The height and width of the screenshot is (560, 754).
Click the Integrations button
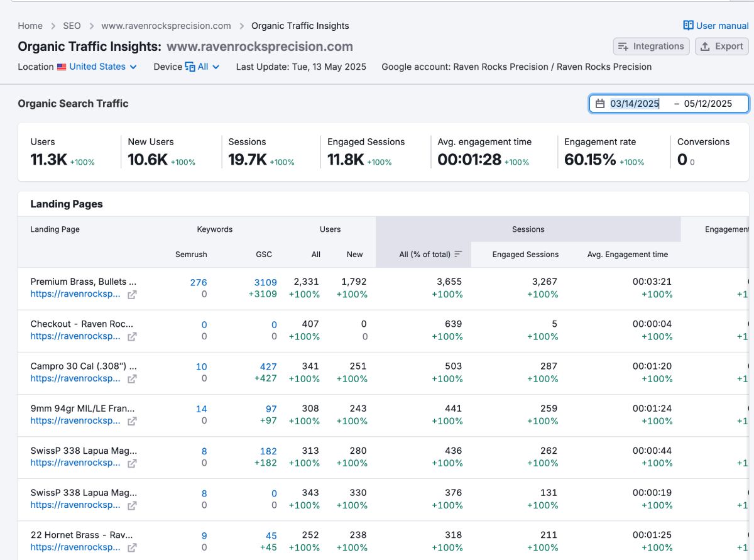click(x=651, y=47)
